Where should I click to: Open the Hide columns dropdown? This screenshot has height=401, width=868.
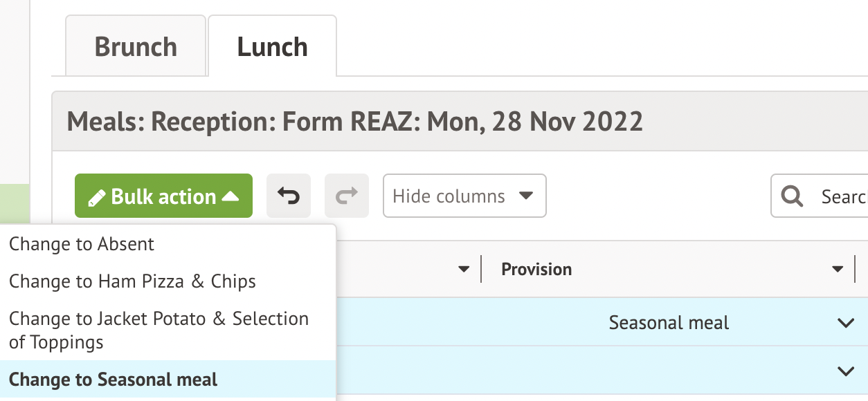(464, 196)
